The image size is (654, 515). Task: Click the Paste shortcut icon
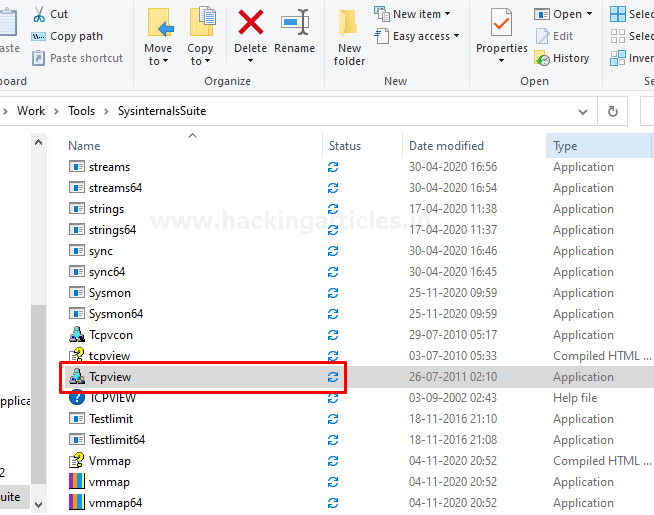pyautogui.click(x=38, y=58)
